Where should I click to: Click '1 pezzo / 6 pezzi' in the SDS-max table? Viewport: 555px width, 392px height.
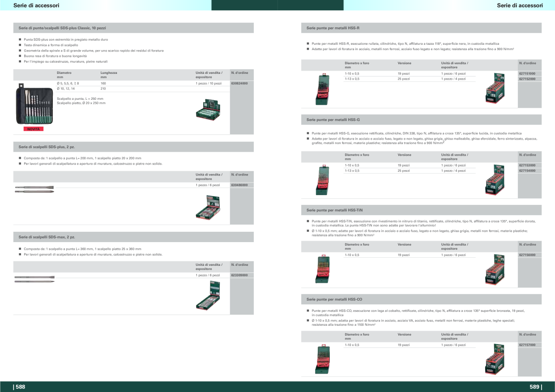pyautogui.click(x=208, y=275)
